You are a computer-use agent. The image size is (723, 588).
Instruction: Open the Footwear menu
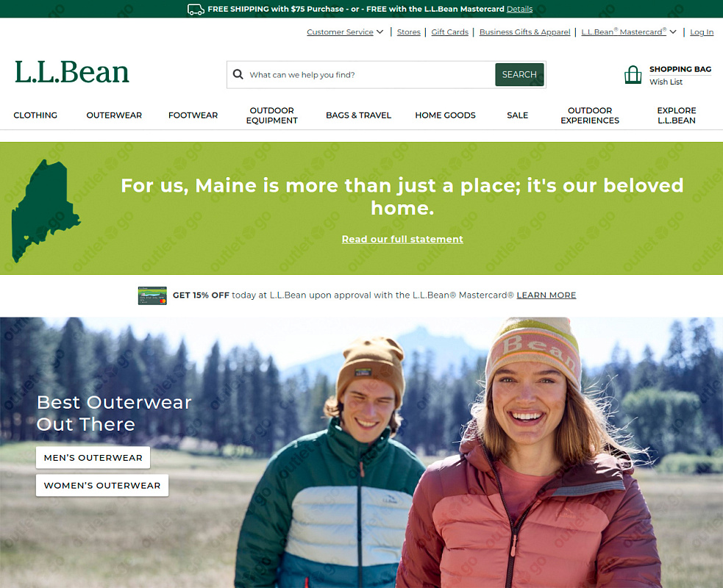point(193,115)
